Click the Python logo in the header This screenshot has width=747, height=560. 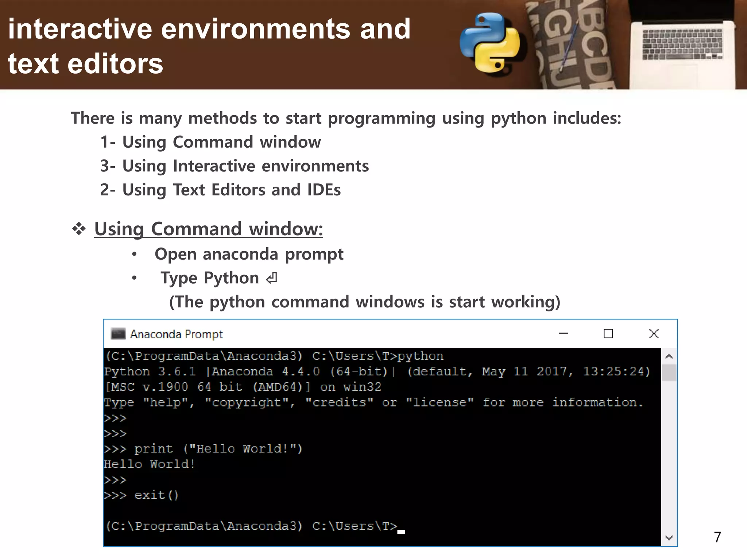490,42
